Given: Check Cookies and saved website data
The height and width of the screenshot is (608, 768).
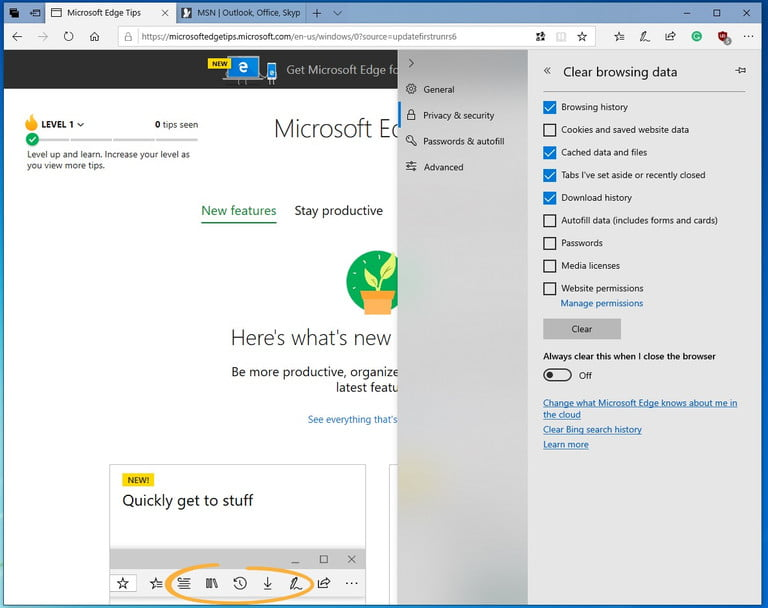Looking at the screenshot, I should coord(550,130).
